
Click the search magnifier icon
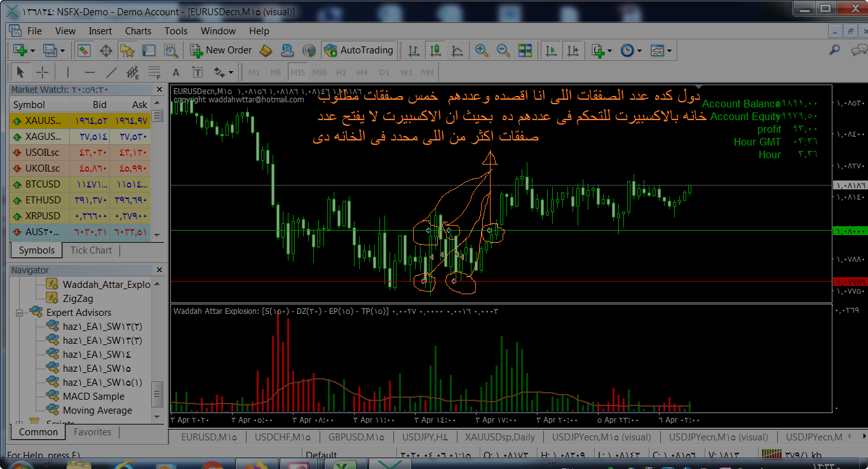tap(835, 50)
